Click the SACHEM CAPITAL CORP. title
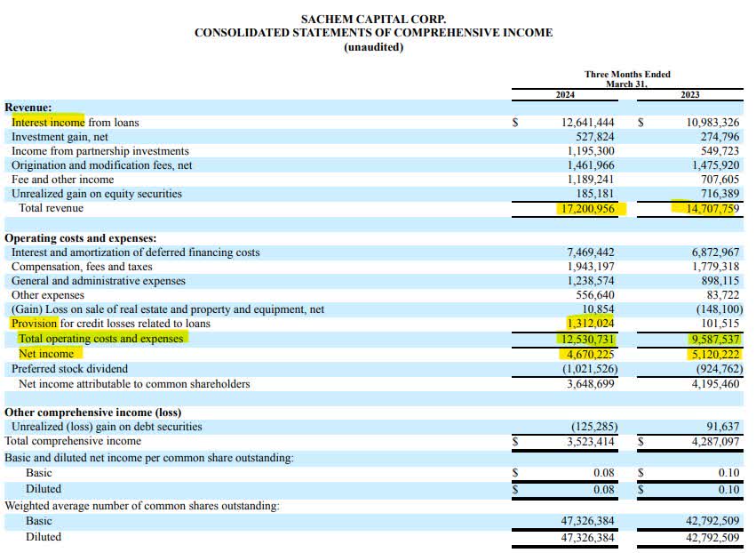 pos(375,17)
